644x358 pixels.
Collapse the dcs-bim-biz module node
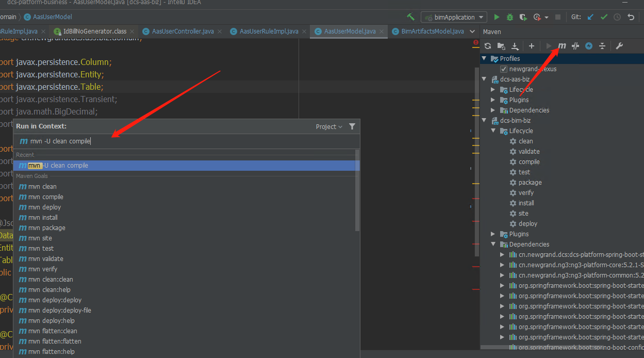click(x=484, y=121)
